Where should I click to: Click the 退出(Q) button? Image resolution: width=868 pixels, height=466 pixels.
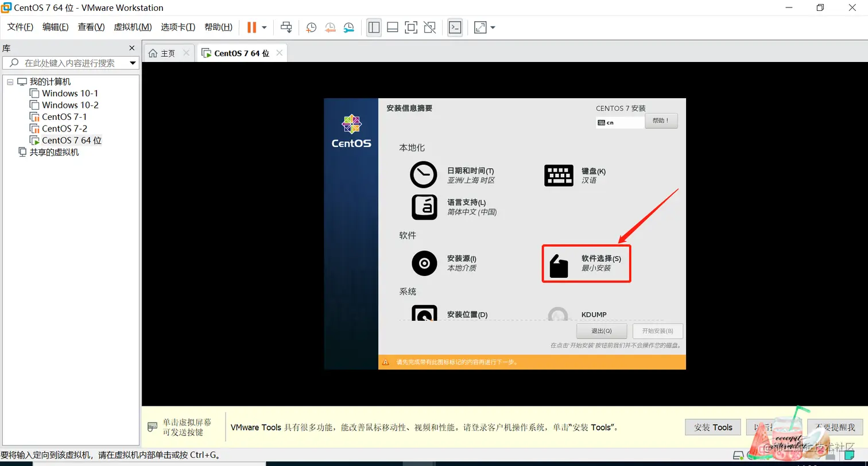pyautogui.click(x=602, y=331)
